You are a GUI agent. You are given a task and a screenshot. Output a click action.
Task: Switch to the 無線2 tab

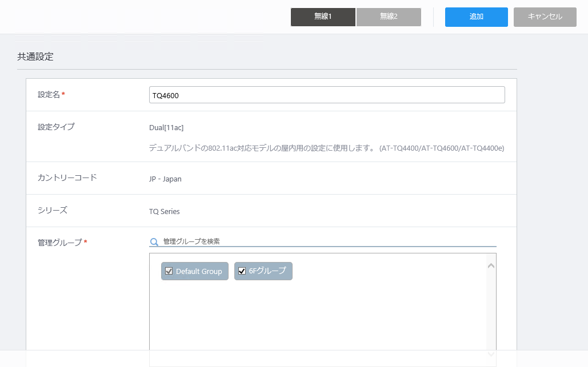[389, 17]
